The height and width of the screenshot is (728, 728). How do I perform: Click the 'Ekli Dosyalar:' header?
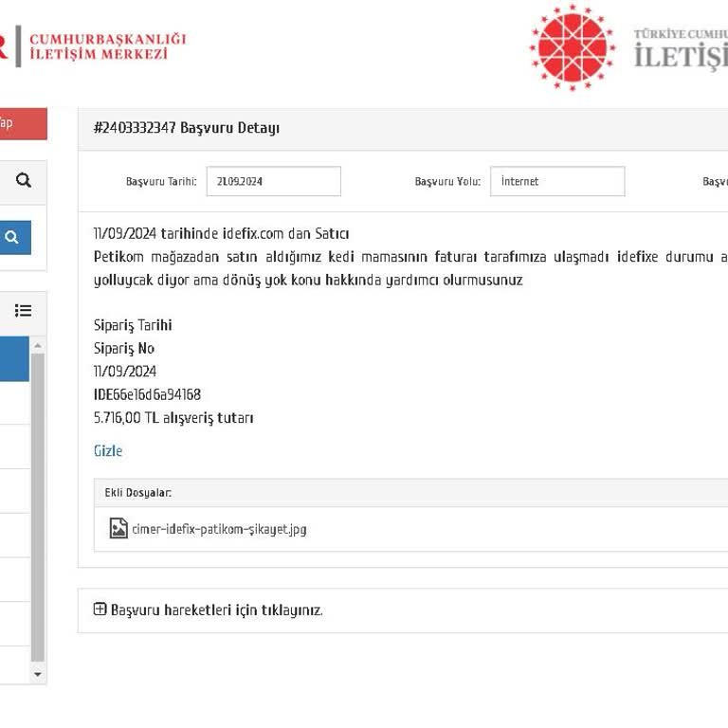pos(137,493)
